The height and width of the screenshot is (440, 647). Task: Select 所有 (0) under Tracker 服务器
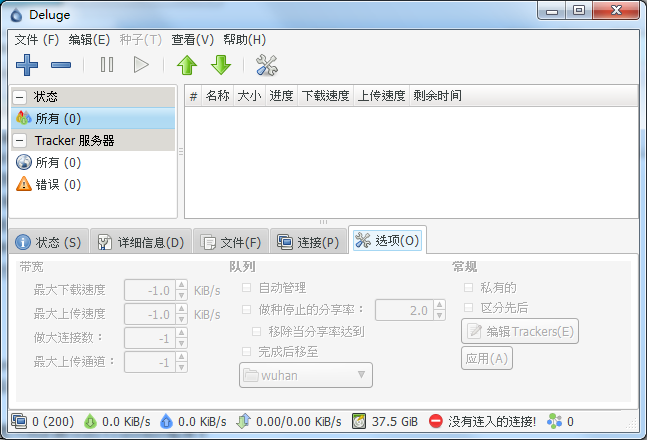[x=93, y=162]
